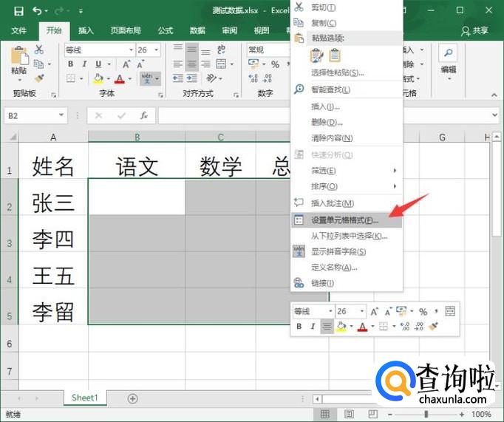Viewport: 504px width, 422px height.
Task: Click the percent style icon in mini toolbar
Action: tap(423, 312)
